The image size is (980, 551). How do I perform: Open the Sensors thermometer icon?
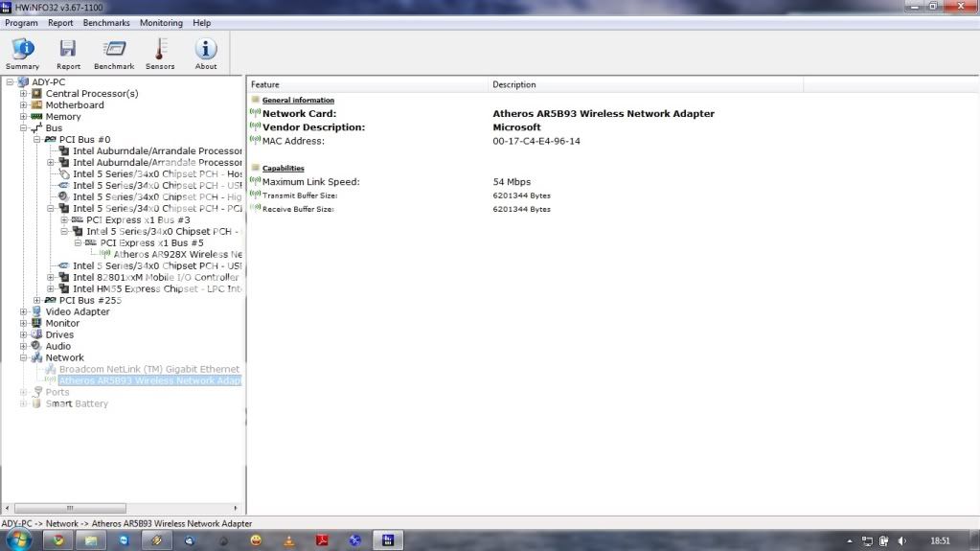point(160,53)
